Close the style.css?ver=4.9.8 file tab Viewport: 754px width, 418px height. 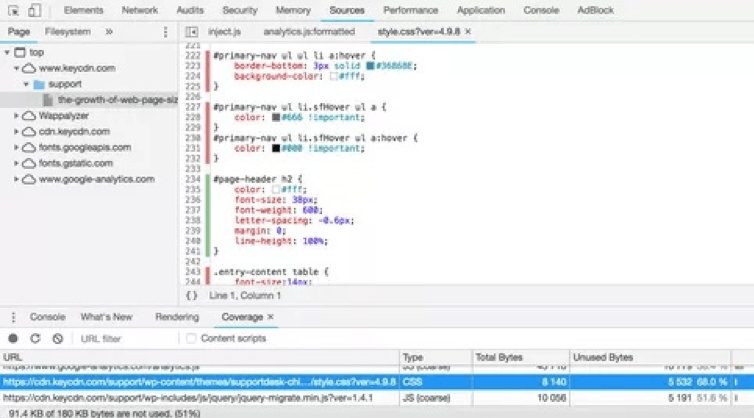coord(469,32)
